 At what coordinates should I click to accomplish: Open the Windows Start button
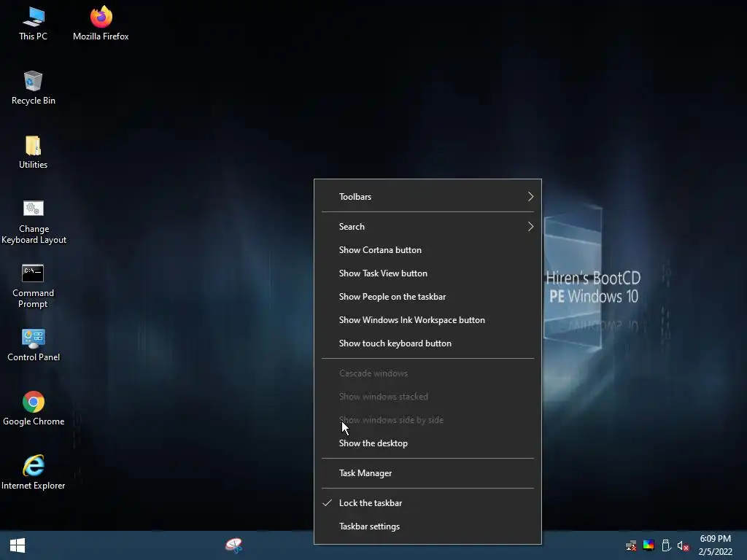tap(18, 545)
